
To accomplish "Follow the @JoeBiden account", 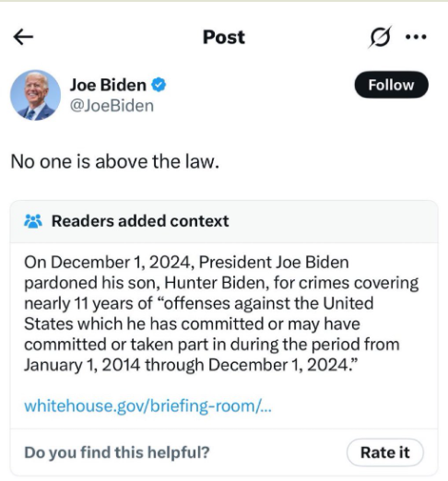I will click(x=391, y=85).
